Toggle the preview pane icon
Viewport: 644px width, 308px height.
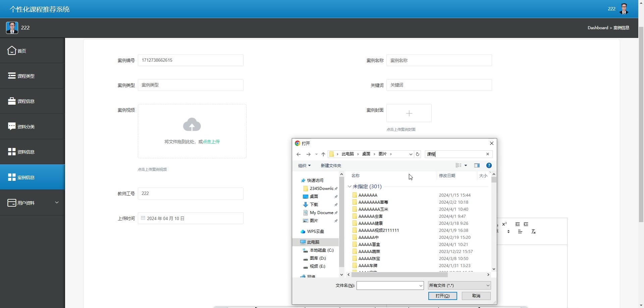click(477, 165)
